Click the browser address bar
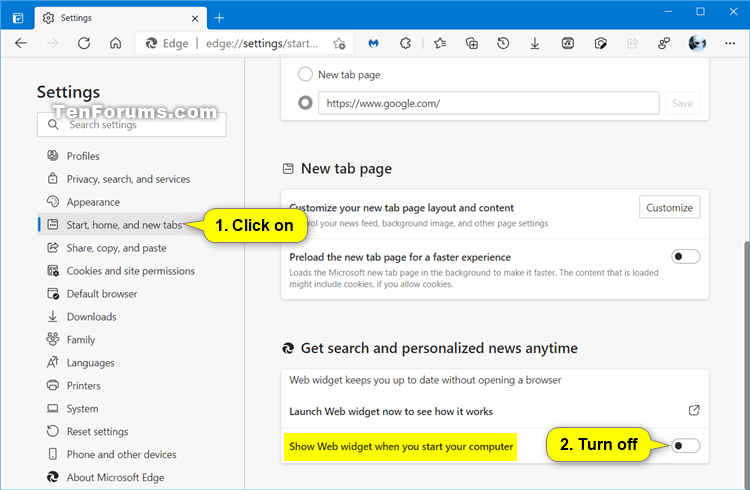Image resolution: width=750 pixels, height=490 pixels. (x=245, y=44)
